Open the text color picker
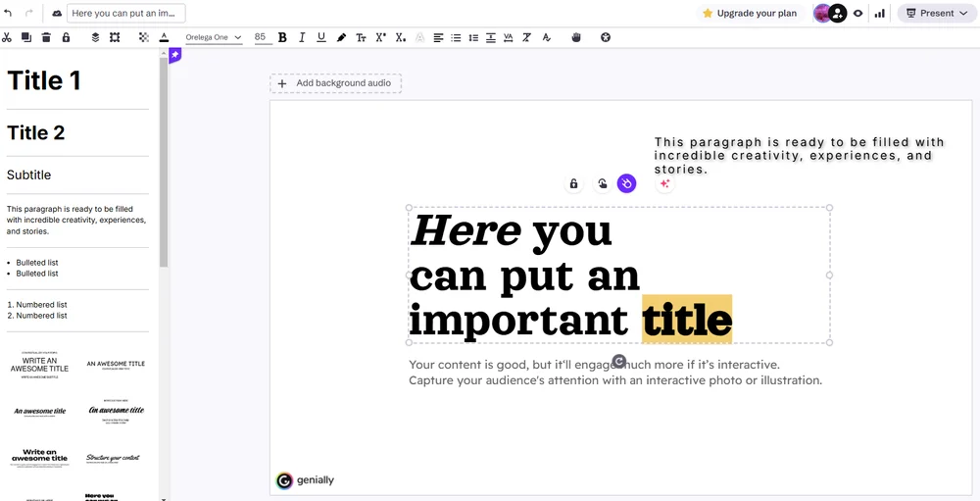 tap(164, 37)
